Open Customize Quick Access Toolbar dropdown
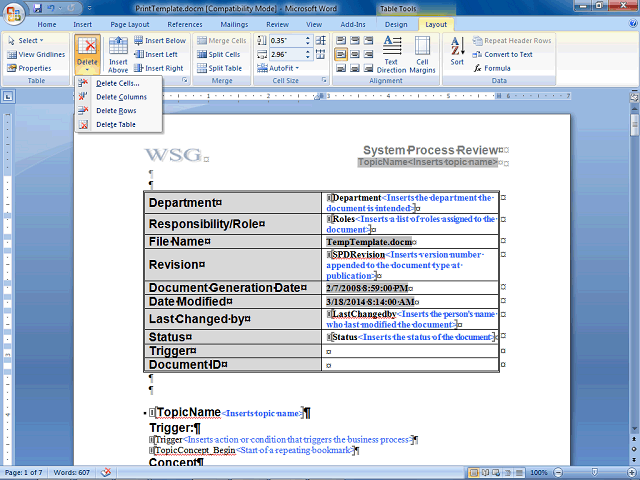The height and width of the screenshot is (480, 640). (x=90, y=8)
